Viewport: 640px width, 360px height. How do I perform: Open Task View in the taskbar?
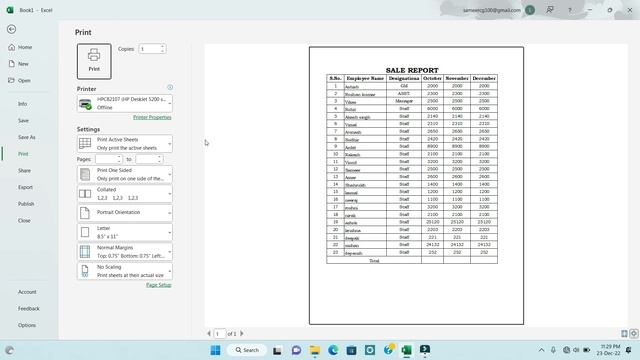[x=278, y=350]
